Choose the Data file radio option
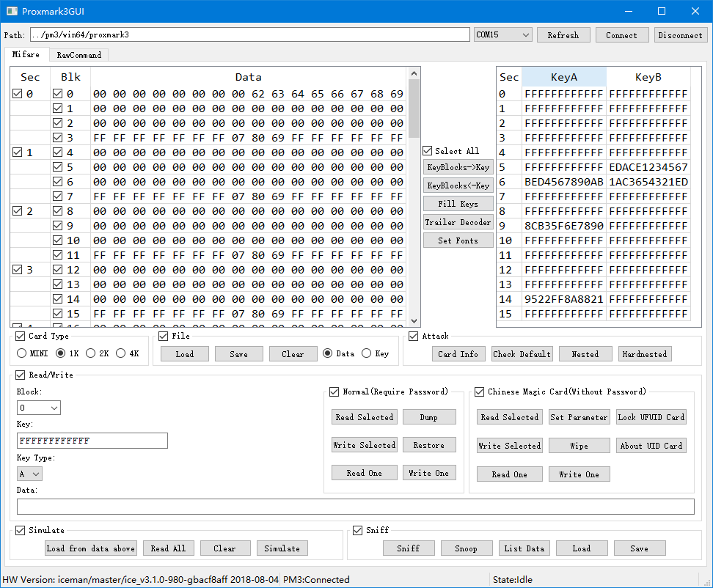 [x=327, y=353]
